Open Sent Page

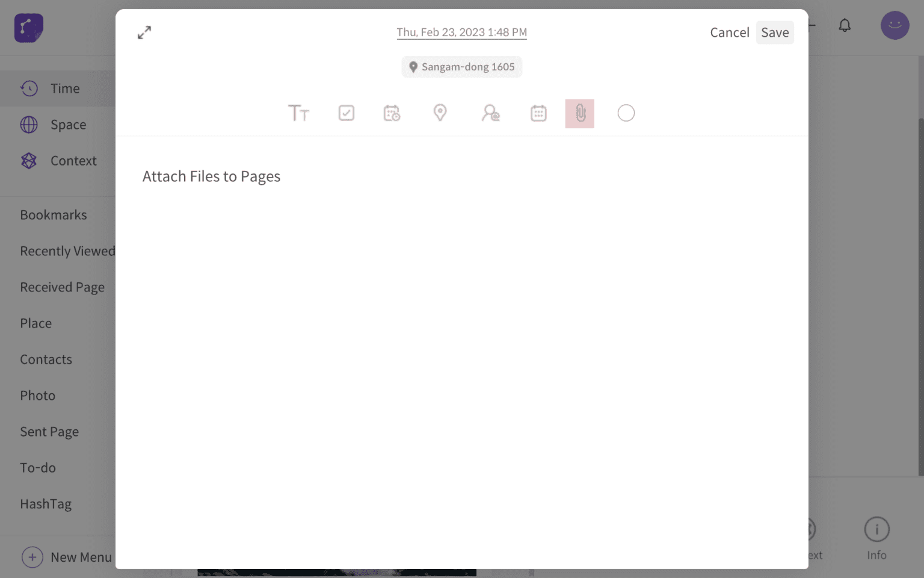49,432
